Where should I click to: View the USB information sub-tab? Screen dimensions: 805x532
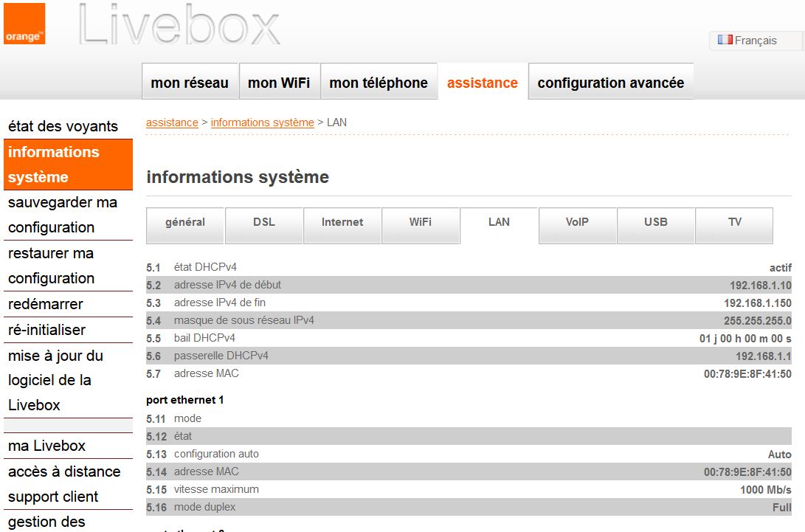655,222
